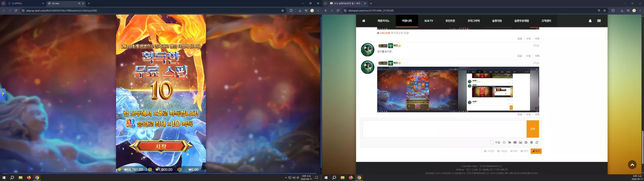Screen dimensions: 644x181
Task: Click the 시작 start button in game
Action: pos(161,146)
